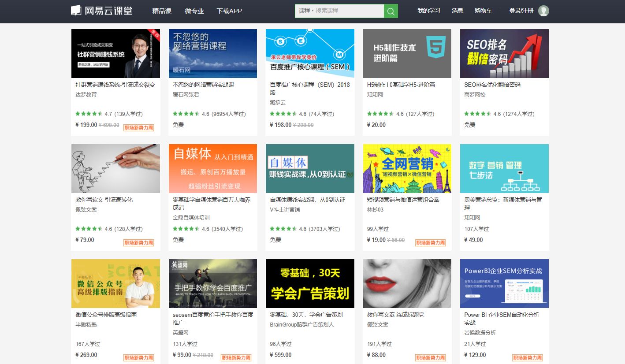Open the 全网营销 thumbnail

(407, 168)
